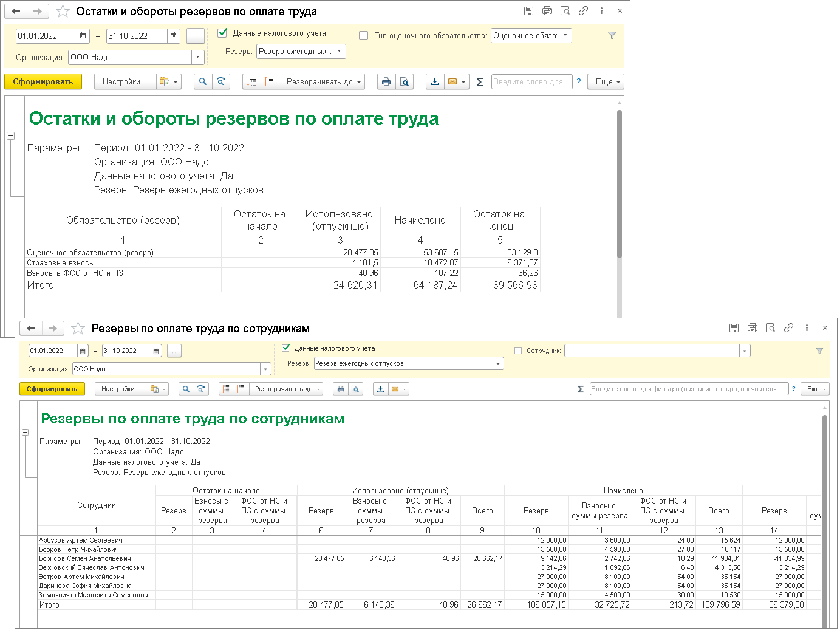Open 'Организация' dropdown arrow in upper window
The height and width of the screenshot is (630, 840).
pos(198,57)
